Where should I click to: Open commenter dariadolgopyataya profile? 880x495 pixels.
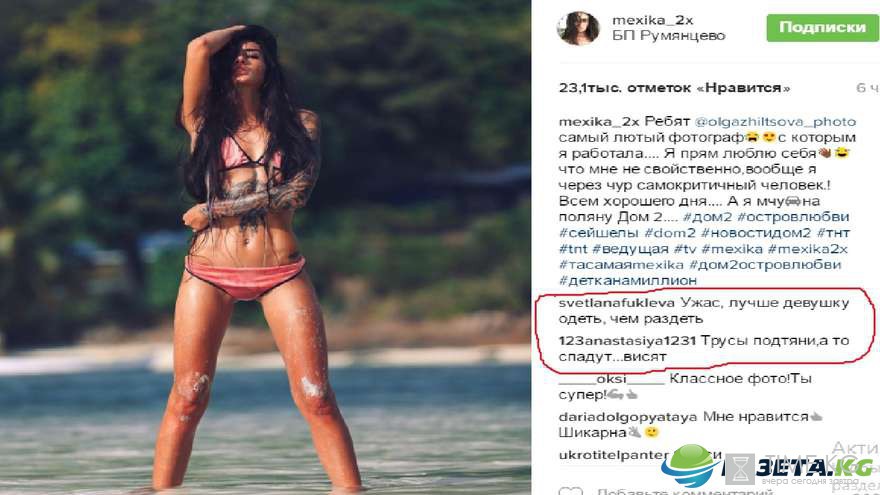coord(627,417)
